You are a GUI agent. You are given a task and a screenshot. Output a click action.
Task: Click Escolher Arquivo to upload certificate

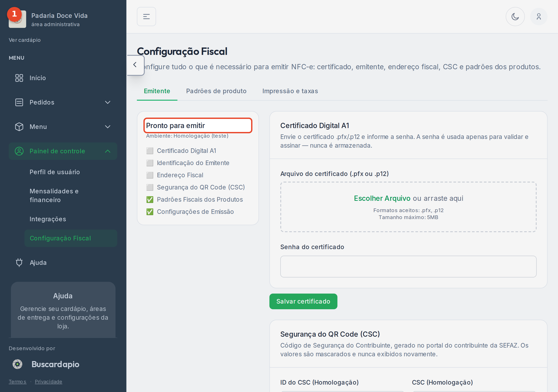tap(382, 198)
